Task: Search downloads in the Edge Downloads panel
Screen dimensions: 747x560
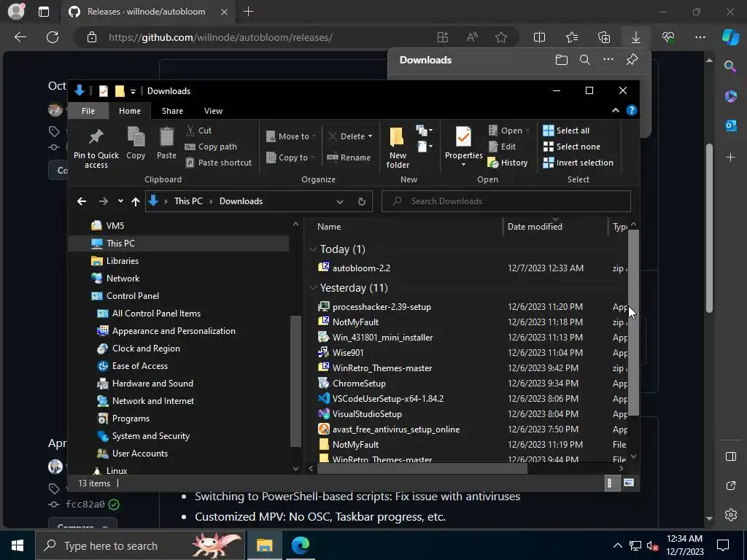Action: (585, 60)
